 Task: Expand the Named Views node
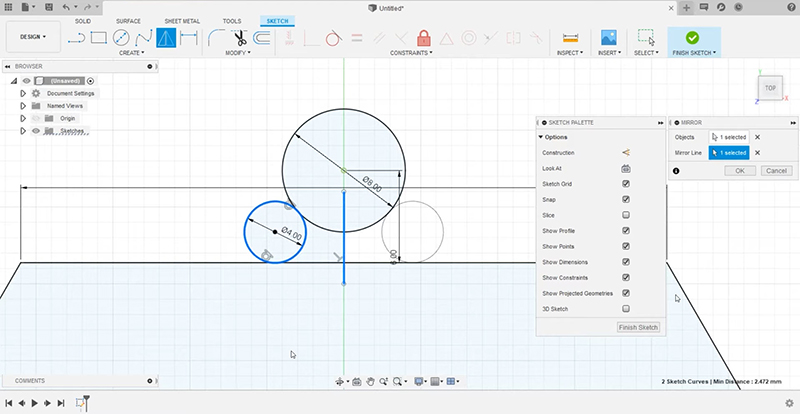click(22, 105)
